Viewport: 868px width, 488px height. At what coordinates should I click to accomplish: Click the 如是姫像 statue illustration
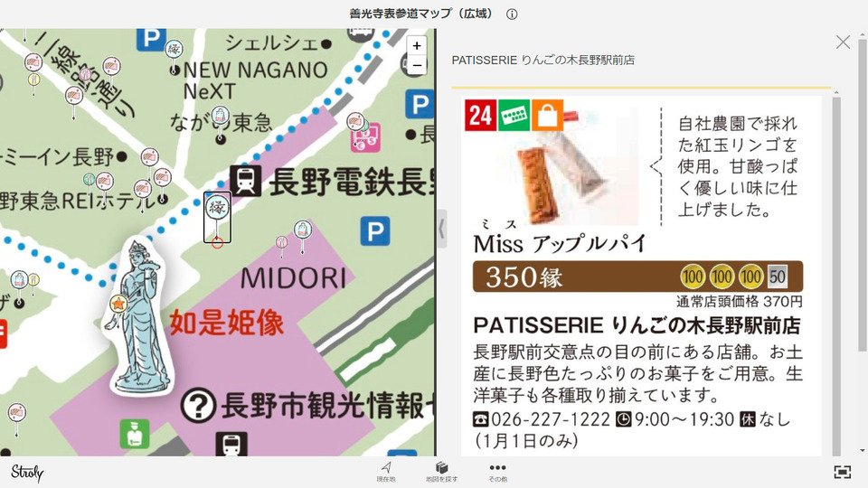pyautogui.click(x=137, y=315)
